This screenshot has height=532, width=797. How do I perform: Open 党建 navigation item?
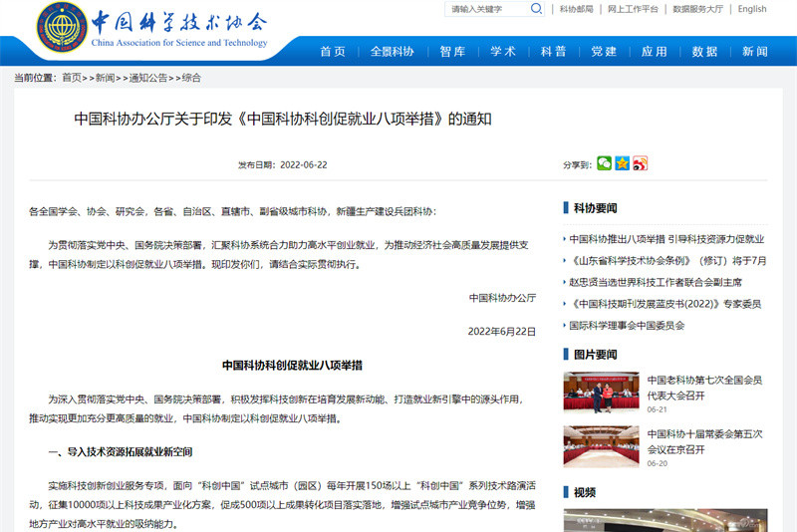point(604,52)
